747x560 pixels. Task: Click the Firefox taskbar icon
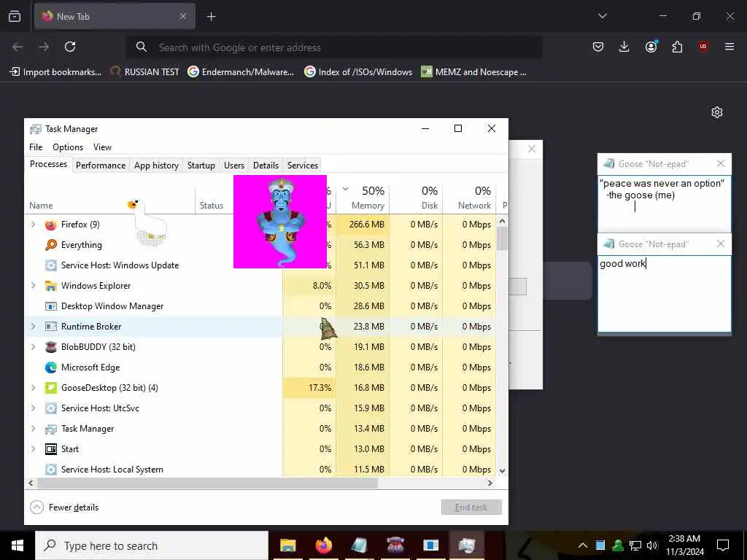[323, 545]
